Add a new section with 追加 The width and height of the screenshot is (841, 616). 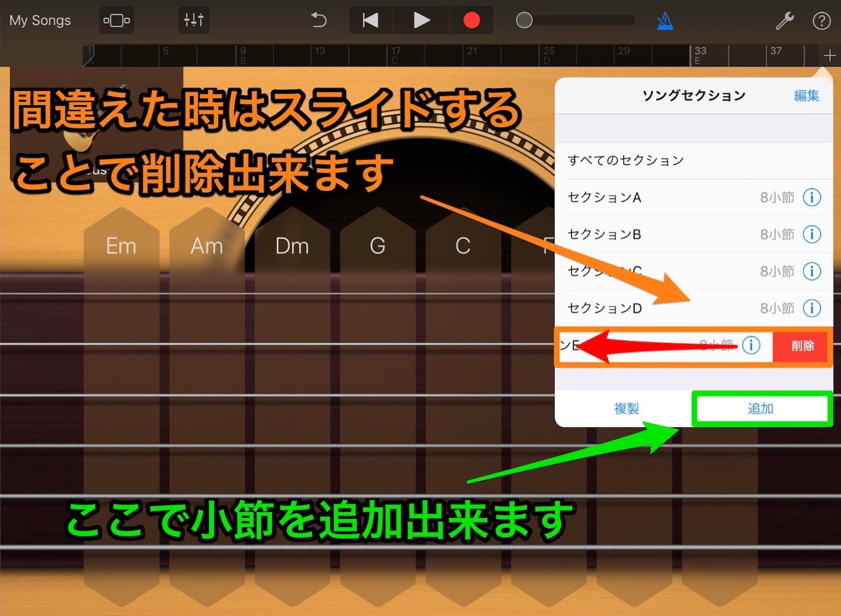click(761, 409)
